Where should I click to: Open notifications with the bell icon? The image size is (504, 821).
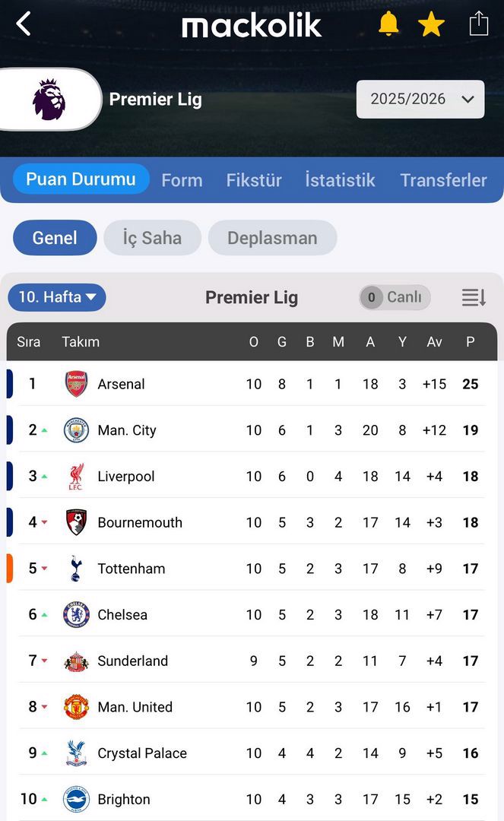click(388, 24)
